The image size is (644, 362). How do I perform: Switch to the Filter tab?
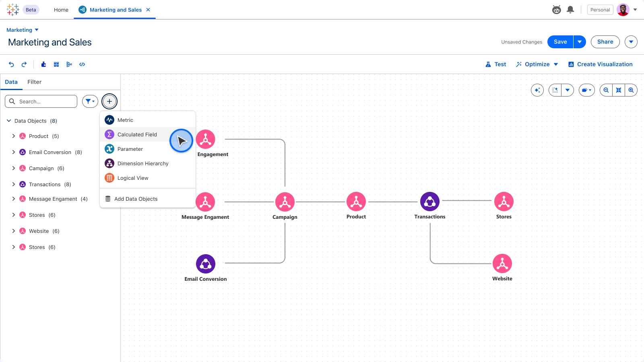(x=35, y=82)
